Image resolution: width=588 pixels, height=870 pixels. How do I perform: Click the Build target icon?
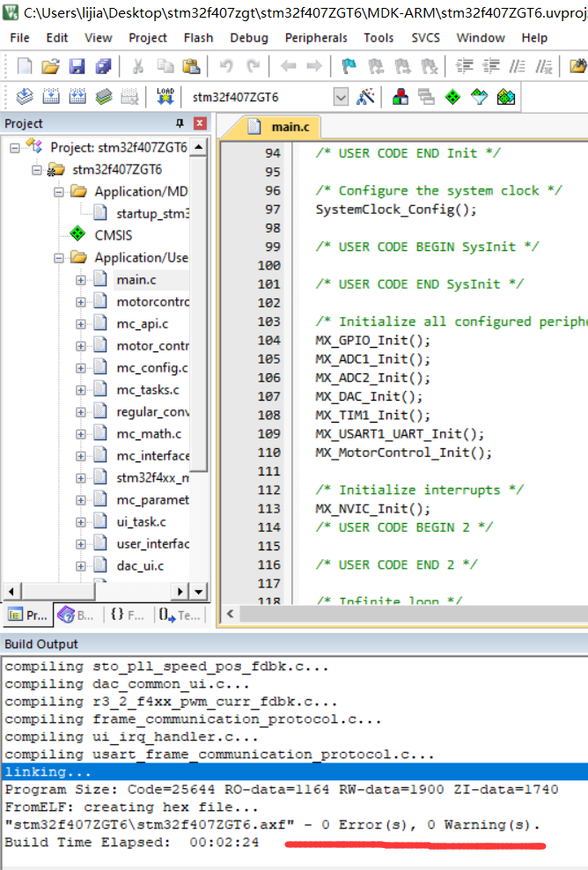[51, 97]
